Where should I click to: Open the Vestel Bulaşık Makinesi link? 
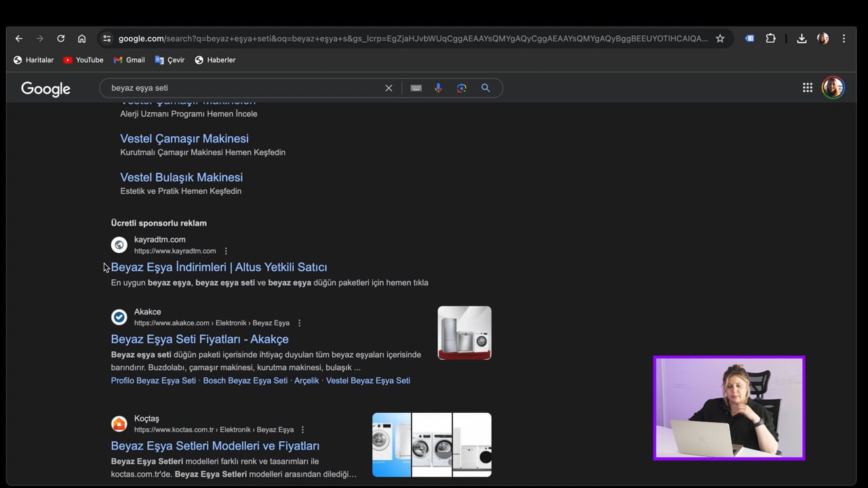181,177
